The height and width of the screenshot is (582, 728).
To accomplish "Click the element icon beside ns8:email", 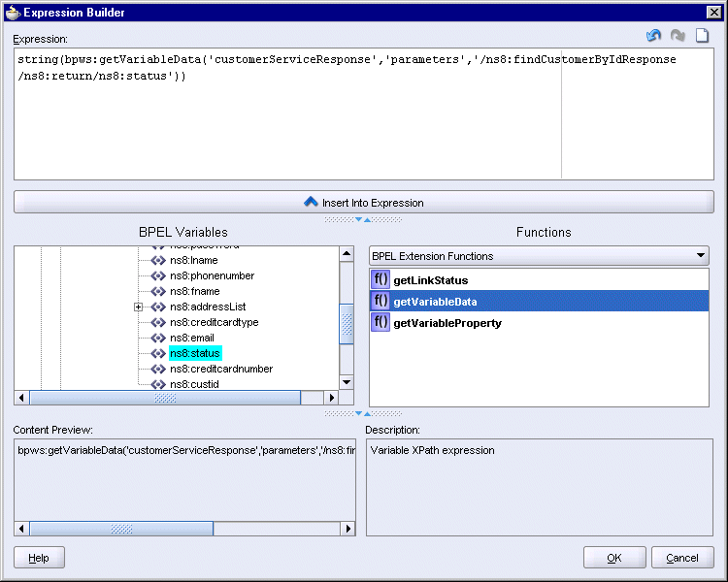I will pyautogui.click(x=158, y=338).
